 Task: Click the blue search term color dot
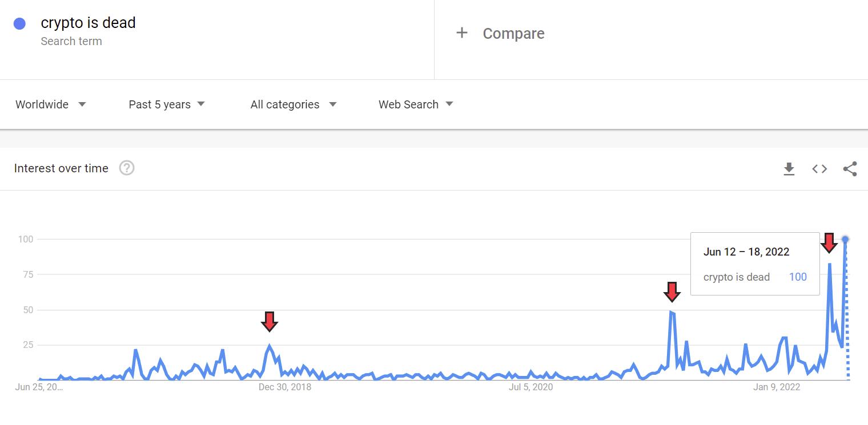[20, 24]
